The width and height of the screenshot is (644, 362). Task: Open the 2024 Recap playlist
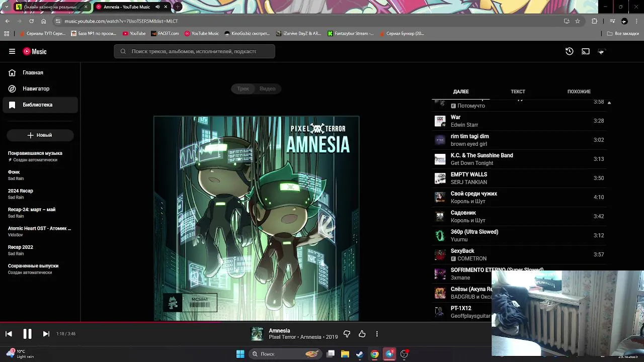[40, 194]
